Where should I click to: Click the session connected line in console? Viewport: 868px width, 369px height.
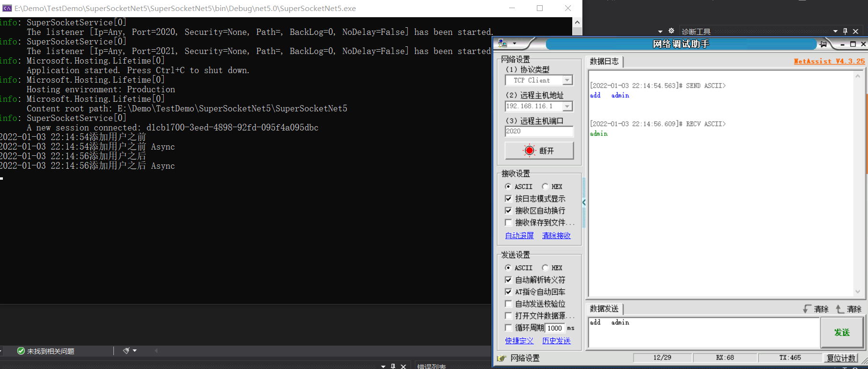pyautogui.click(x=172, y=128)
